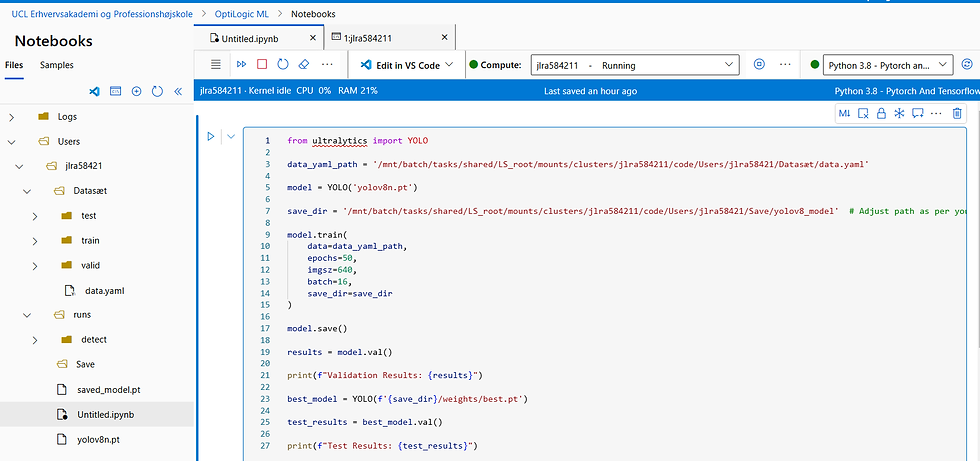980x461 pixels.
Task: Add a comment to the cell
Action: point(918,113)
